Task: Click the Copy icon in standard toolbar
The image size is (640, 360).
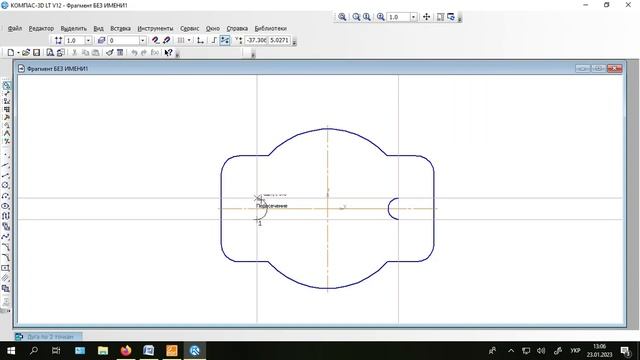Action: coord(85,53)
